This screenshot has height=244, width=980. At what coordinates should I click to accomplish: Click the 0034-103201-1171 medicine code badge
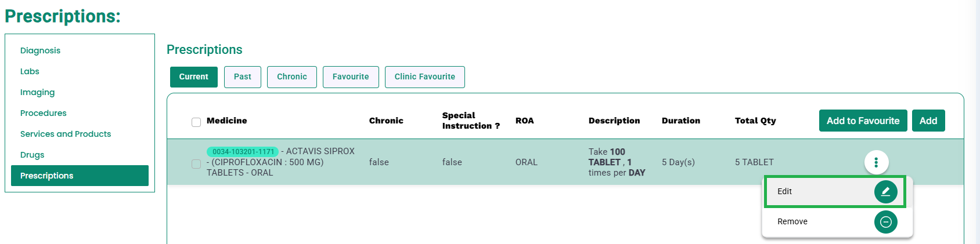pos(243,152)
